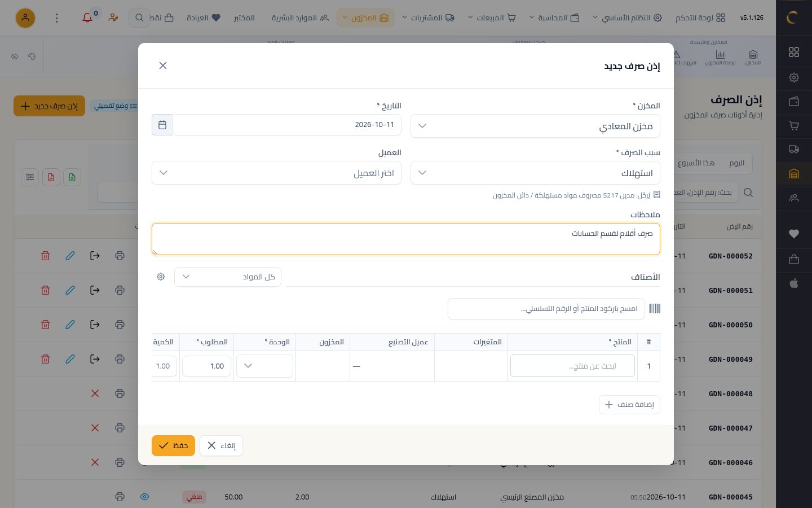
Task: Delete voucher GDN-000052 with trash icon
Action: [x=45, y=256]
